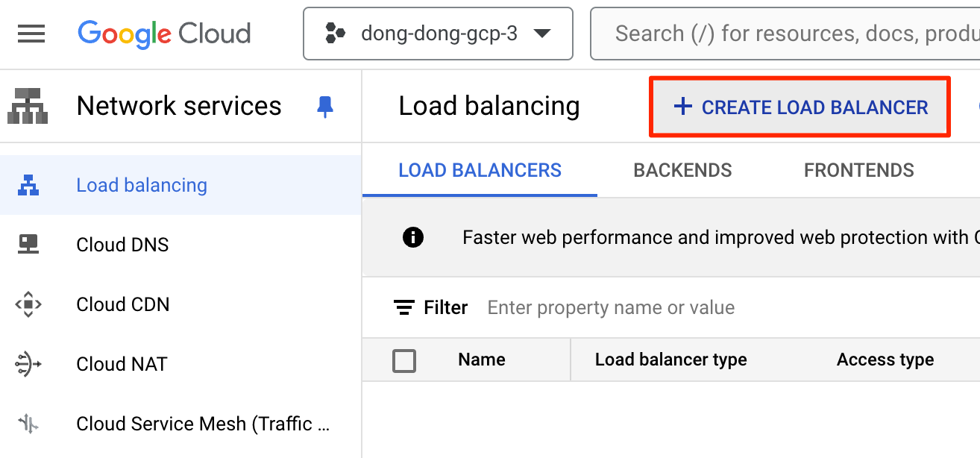This screenshot has height=458, width=980.
Task: Open the main navigation hamburger menu
Action: tap(31, 34)
